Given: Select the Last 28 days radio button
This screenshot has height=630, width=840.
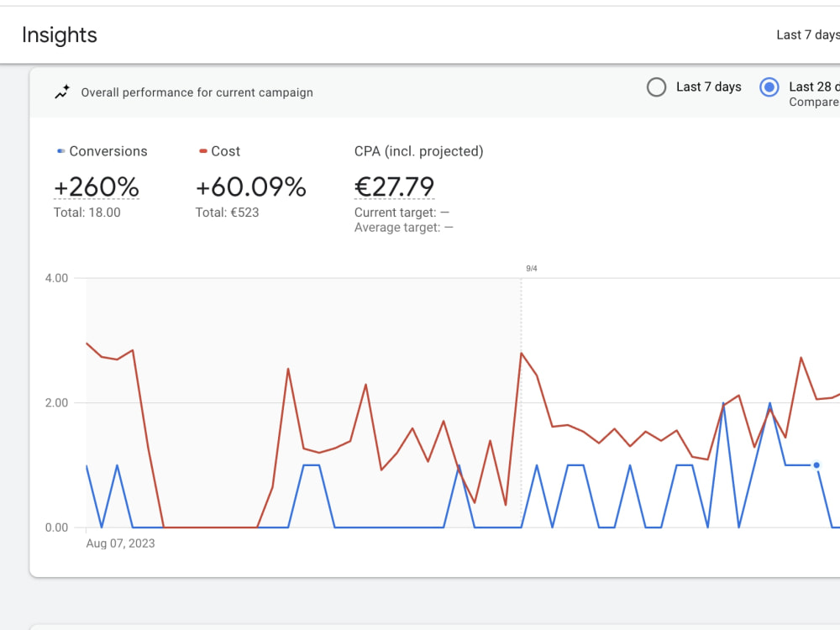Looking at the screenshot, I should pos(769,87).
